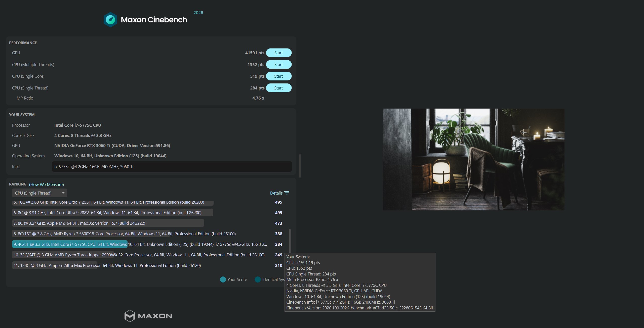Click the Maxon logo at the bottom
The image size is (644, 328).
point(148,316)
